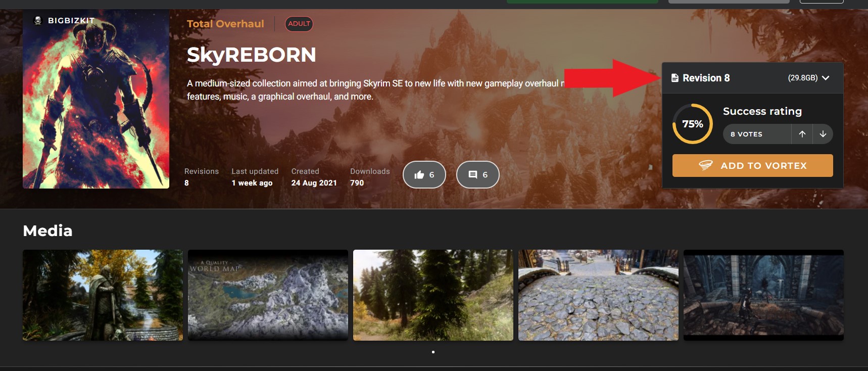Click the Add to Vortex button
The width and height of the screenshot is (868, 371).
click(752, 165)
